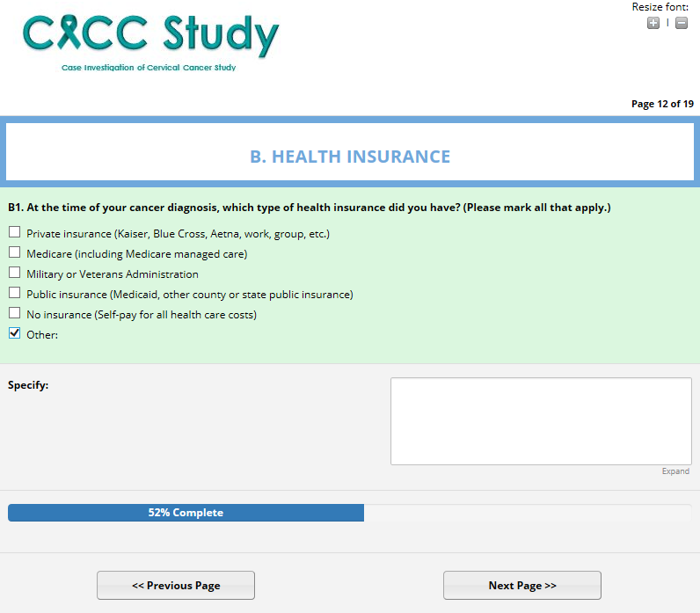Click inside the Specify text box
The image size is (700, 613).
[x=541, y=421]
